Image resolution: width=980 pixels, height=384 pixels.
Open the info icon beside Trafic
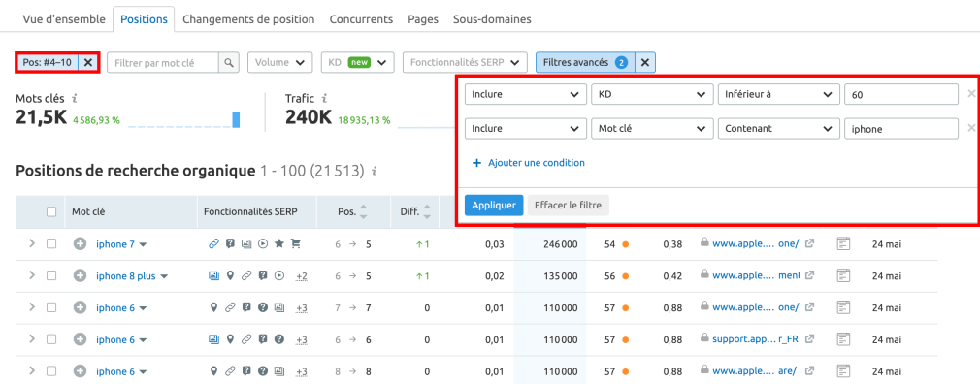(x=325, y=99)
